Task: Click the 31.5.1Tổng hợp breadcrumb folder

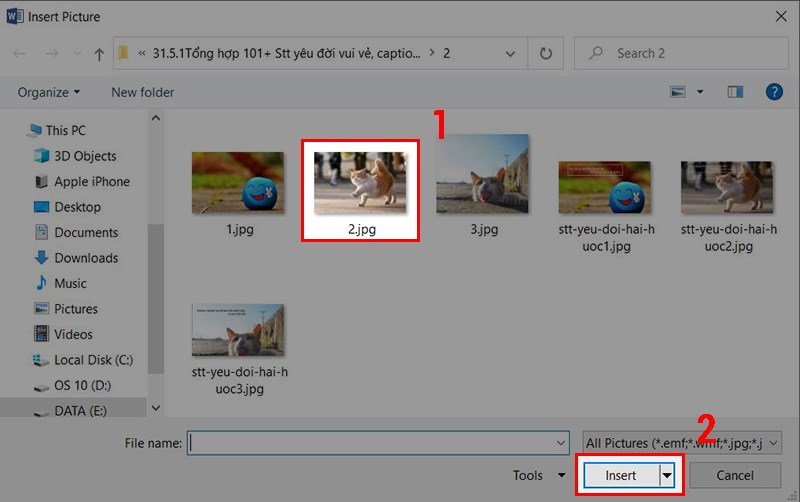Action: (x=287, y=53)
